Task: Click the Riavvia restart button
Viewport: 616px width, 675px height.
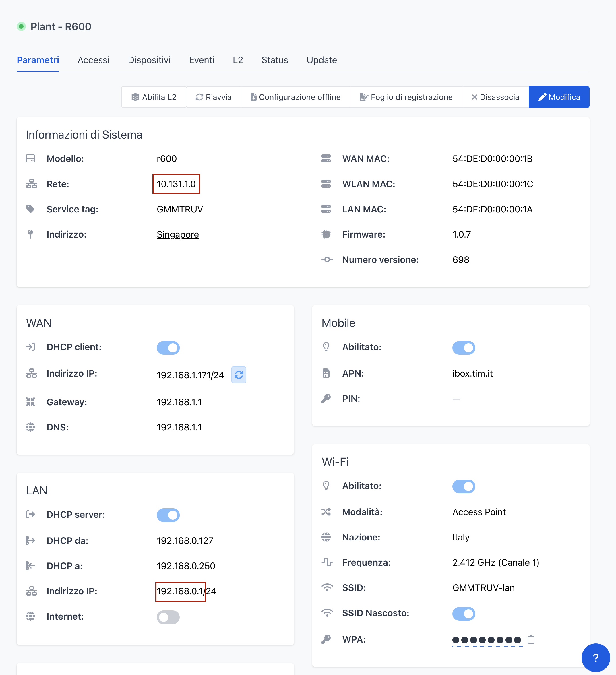Action: coord(213,97)
